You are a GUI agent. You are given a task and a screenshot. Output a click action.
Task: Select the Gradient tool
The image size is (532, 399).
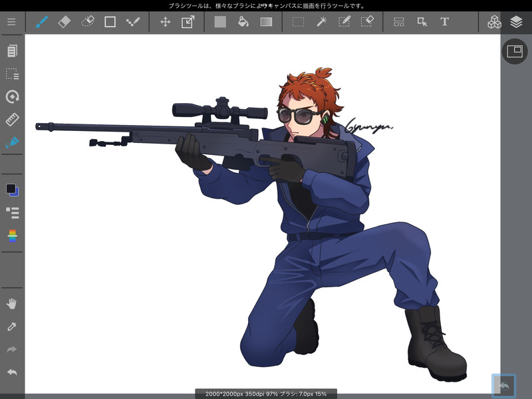(267, 22)
